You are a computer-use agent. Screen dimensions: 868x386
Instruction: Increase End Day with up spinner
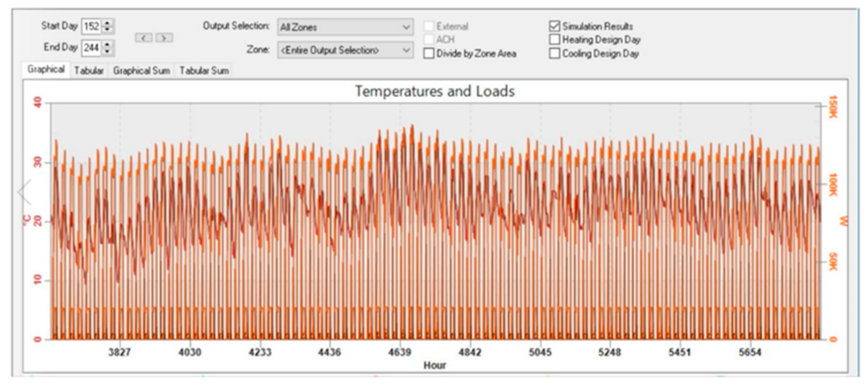(107, 45)
